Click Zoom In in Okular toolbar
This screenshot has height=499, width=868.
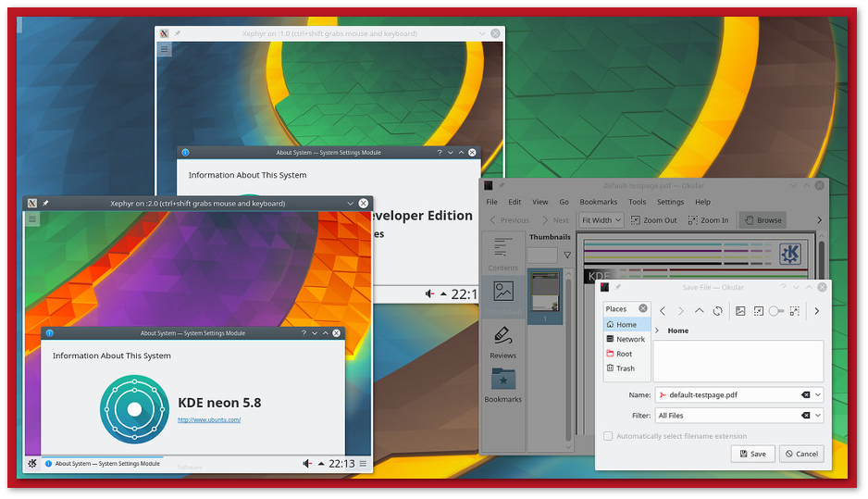tap(709, 220)
